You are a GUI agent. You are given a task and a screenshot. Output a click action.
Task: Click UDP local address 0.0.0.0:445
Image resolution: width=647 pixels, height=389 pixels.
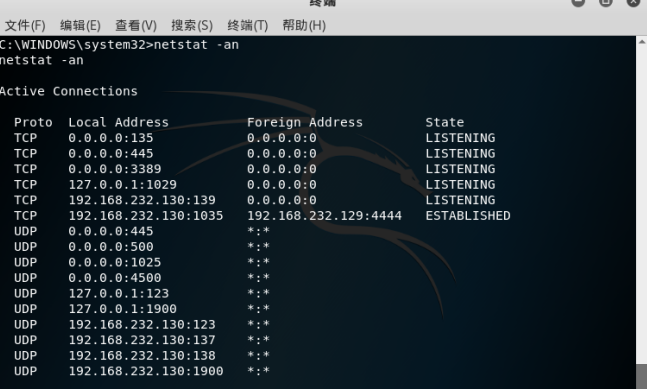[111, 231]
